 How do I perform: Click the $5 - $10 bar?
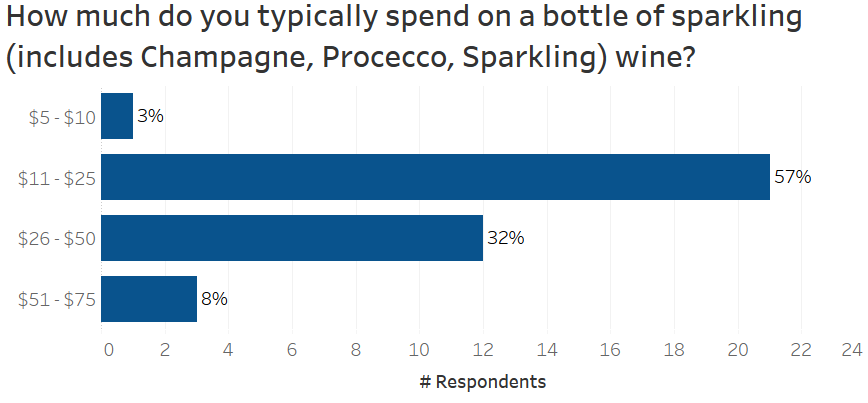tap(117, 116)
